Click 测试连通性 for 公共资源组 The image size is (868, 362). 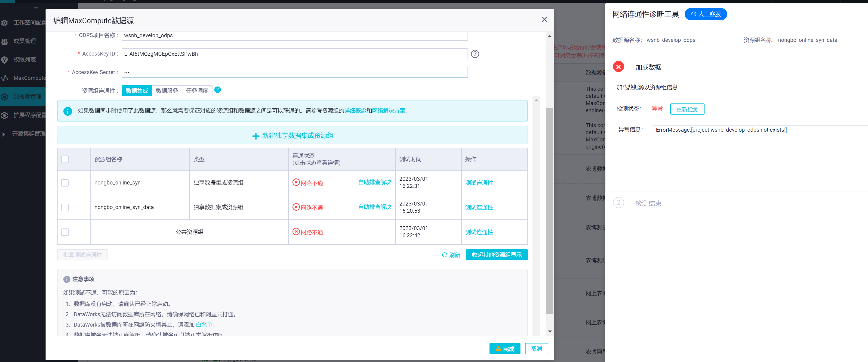479,232
